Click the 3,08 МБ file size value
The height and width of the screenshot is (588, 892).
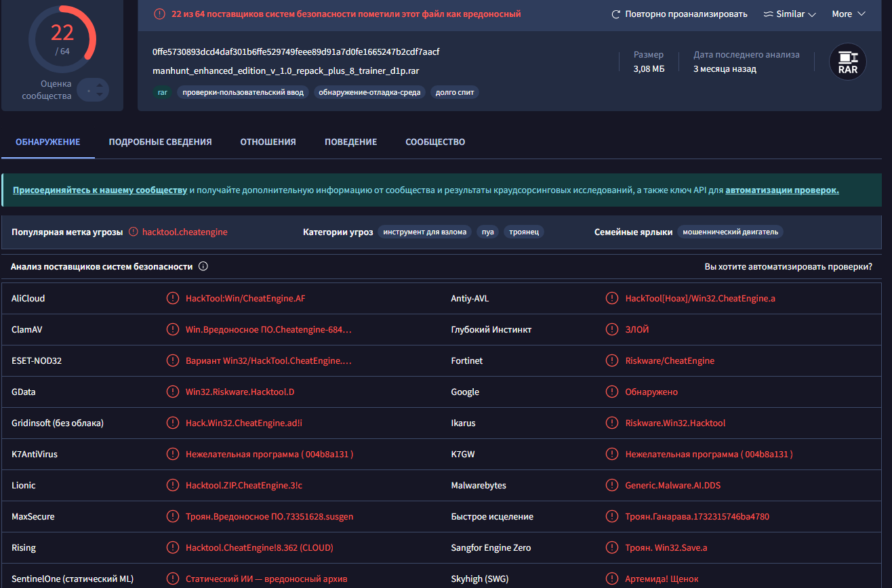(x=649, y=68)
